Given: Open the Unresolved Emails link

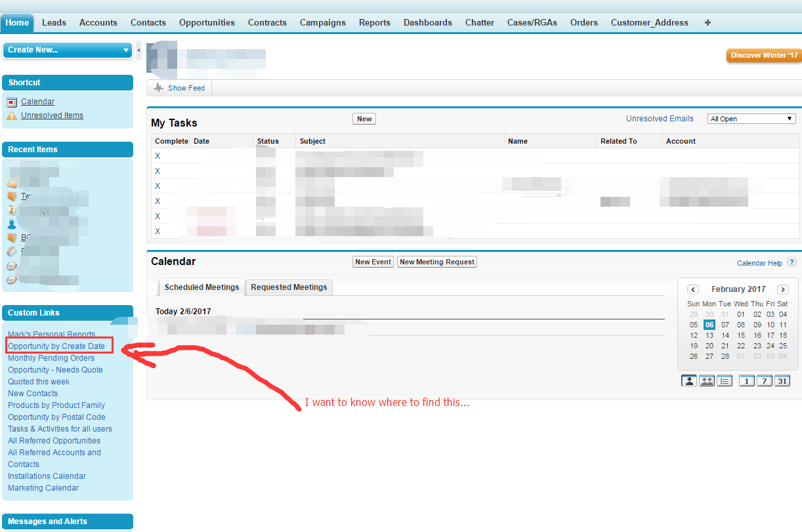Looking at the screenshot, I should (x=660, y=119).
